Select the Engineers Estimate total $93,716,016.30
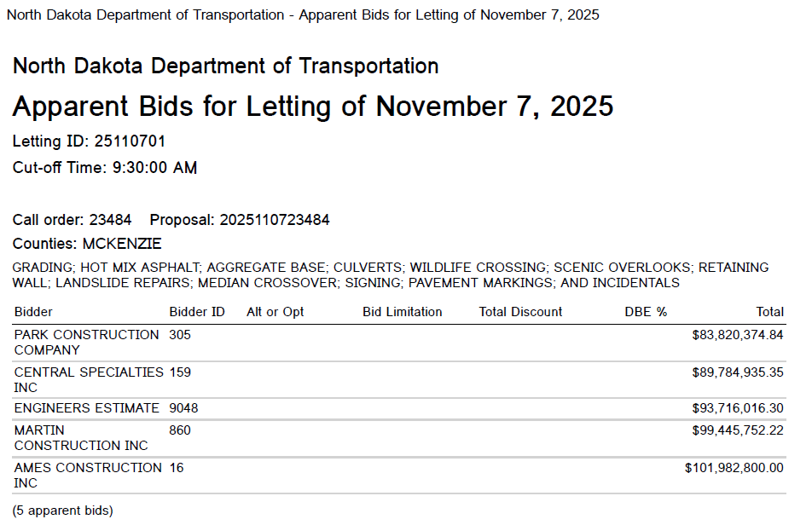 pos(738,408)
